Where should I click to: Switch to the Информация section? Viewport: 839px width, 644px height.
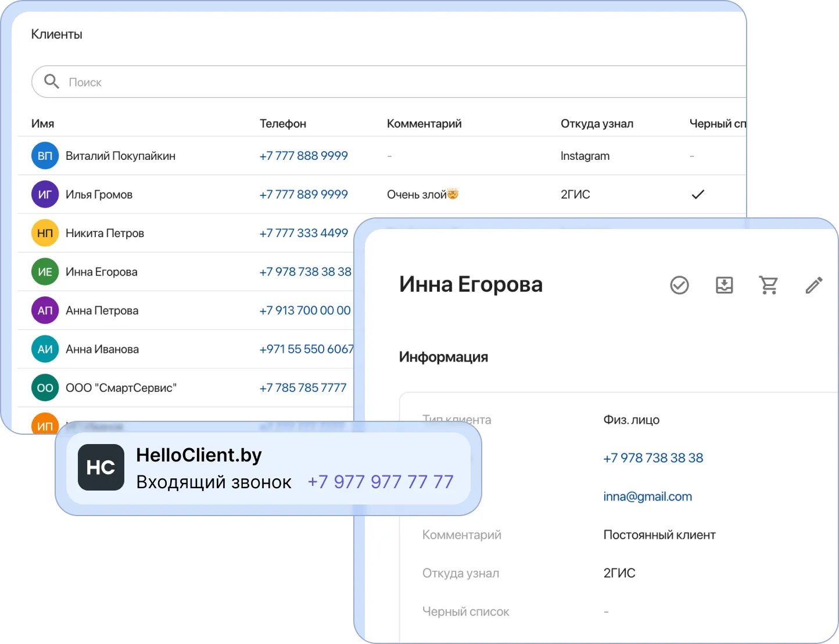coord(444,356)
